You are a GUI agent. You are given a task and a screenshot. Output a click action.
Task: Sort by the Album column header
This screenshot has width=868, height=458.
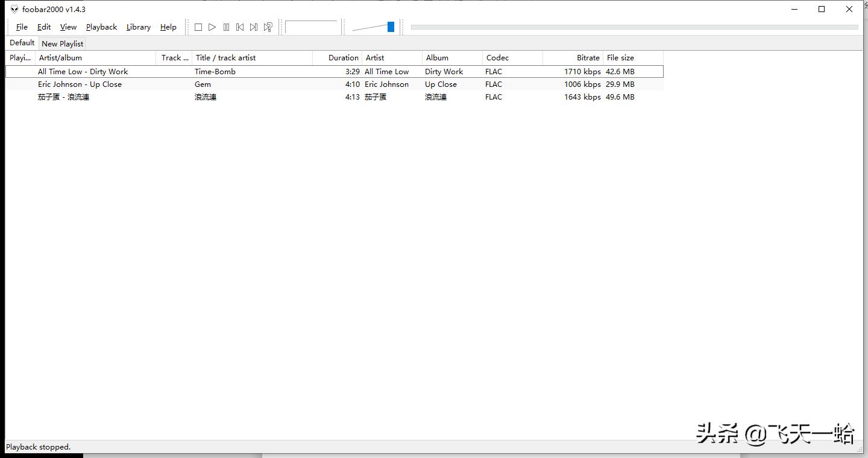(452, 58)
